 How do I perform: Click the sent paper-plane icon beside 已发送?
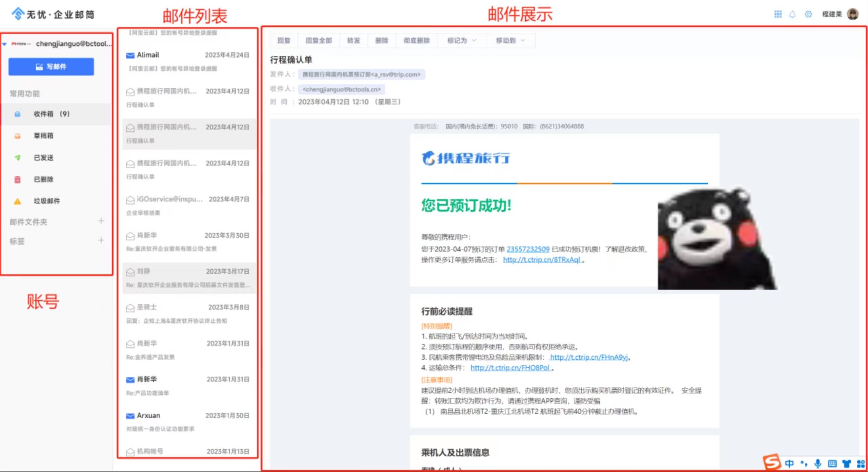[x=17, y=157]
